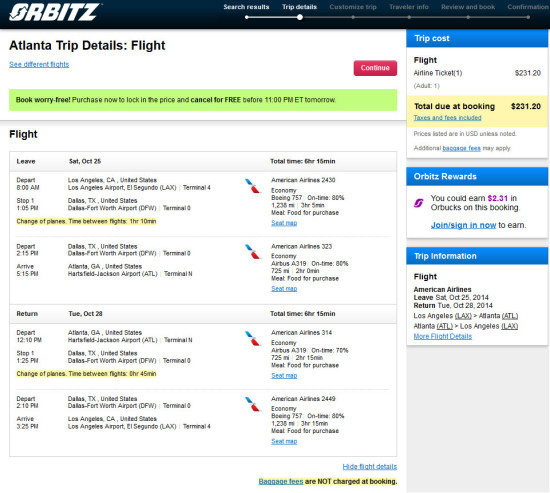This screenshot has height=493, width=550.
Task: Open baggage fees link in Trip cost
Action: pos(461,148)
